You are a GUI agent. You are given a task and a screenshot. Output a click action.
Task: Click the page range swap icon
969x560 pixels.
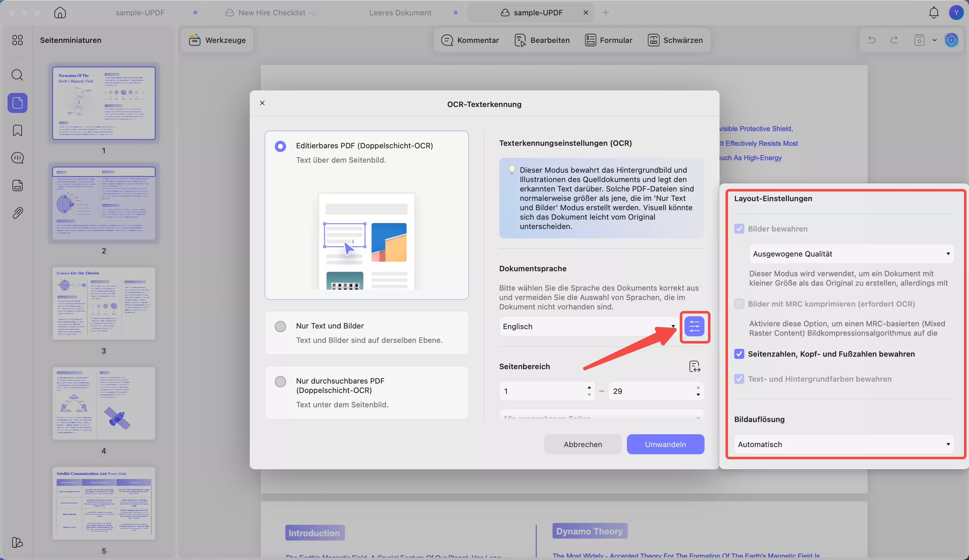(695, 366)
